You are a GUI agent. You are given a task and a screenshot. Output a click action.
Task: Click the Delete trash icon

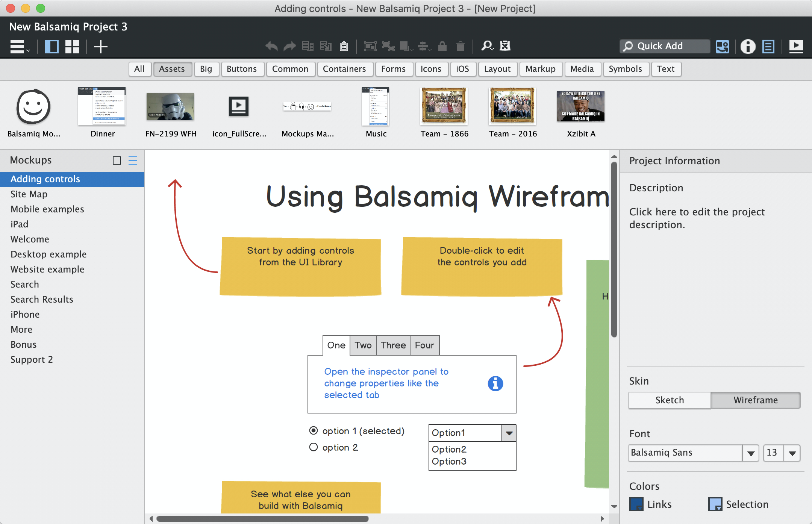460,46
